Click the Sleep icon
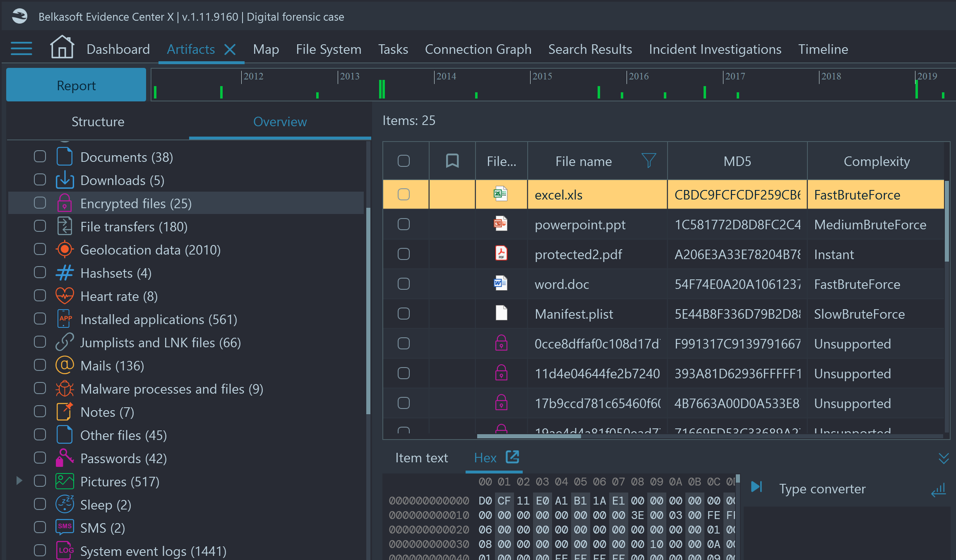956x560 pixels. click(65, 504)
